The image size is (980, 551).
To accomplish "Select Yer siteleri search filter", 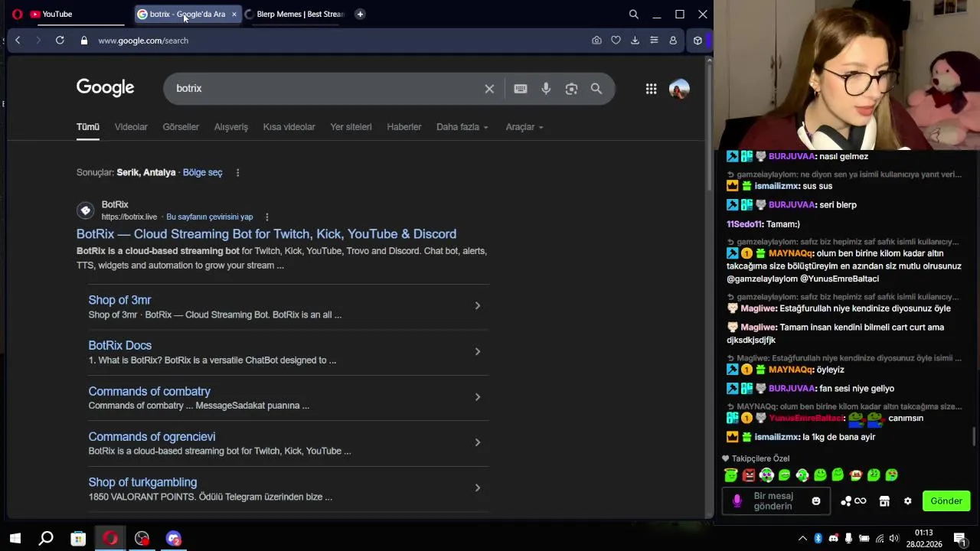I will [351, 127].
